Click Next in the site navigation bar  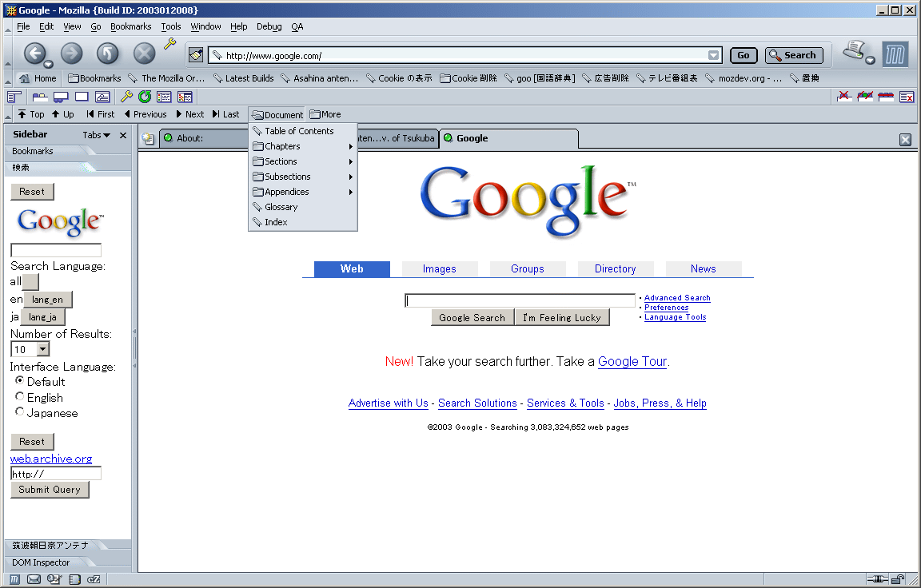(x=189, y=114)
